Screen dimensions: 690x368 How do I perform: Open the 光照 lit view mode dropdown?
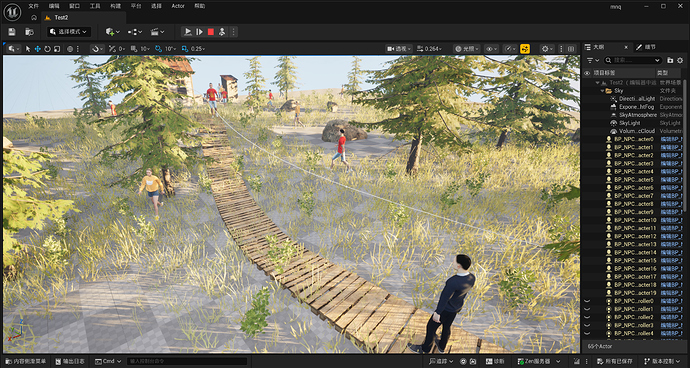tap(467, 49)
